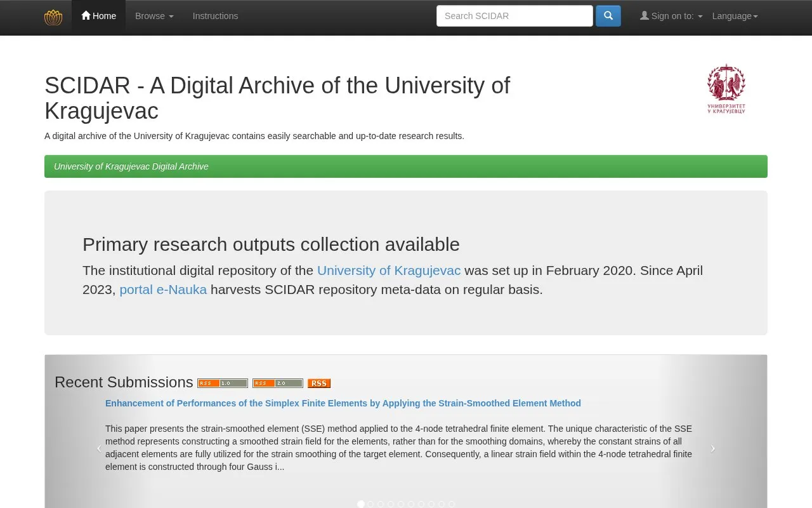Click the University of Kragujevac crest logo

click(x=726, y=89)
